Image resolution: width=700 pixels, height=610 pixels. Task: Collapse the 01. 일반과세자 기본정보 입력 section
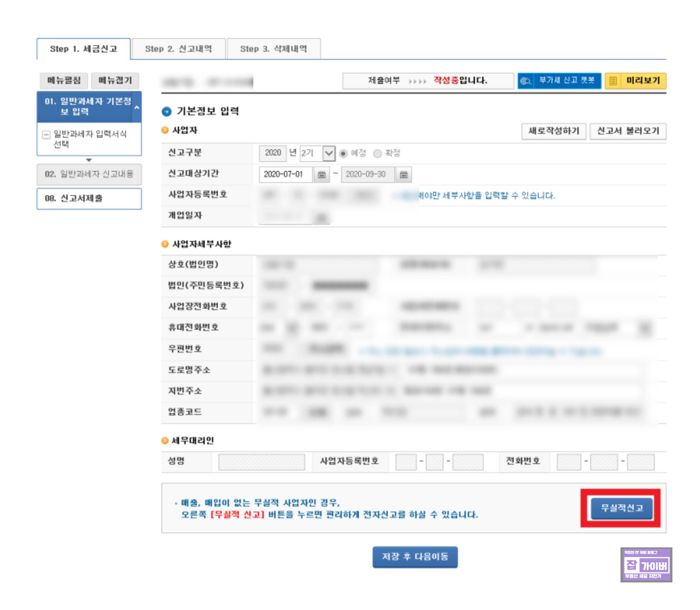coord(136,107)
